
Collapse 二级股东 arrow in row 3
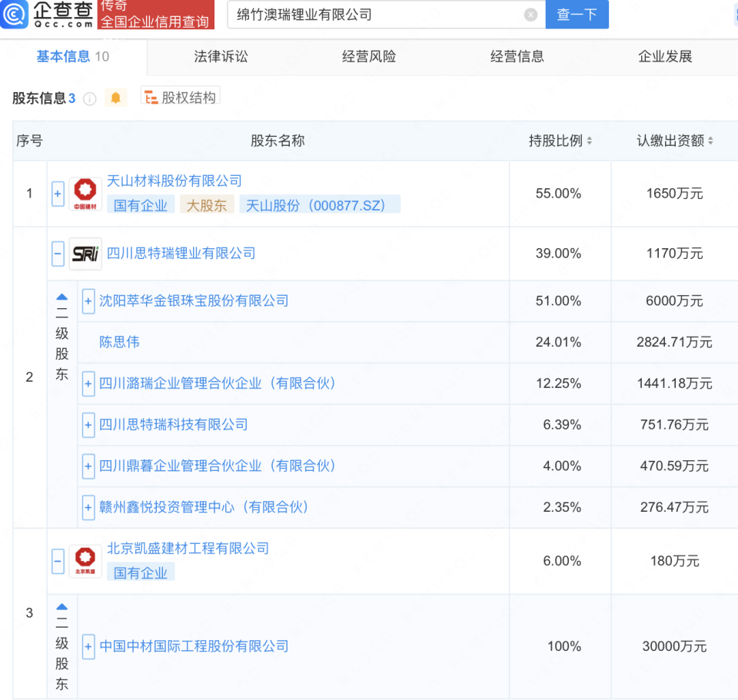tap(61, 607)
